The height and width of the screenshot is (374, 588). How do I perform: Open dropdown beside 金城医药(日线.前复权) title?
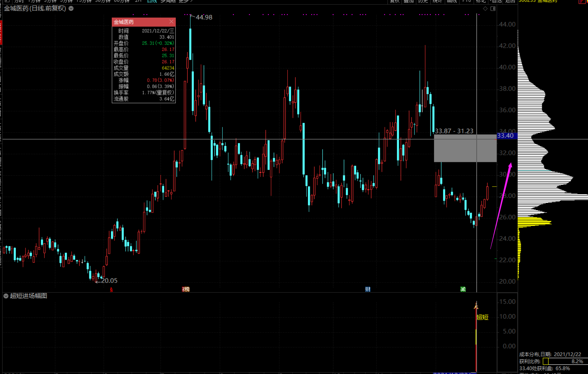coord(71,9)
